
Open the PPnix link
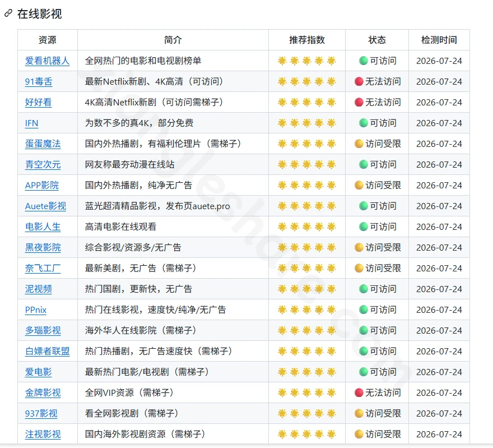35,310
